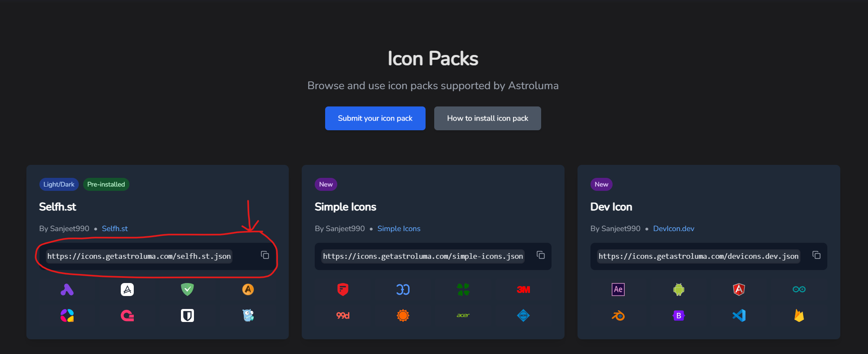
Task: Click the red 3M logo icon
Action: coord(523,290)
